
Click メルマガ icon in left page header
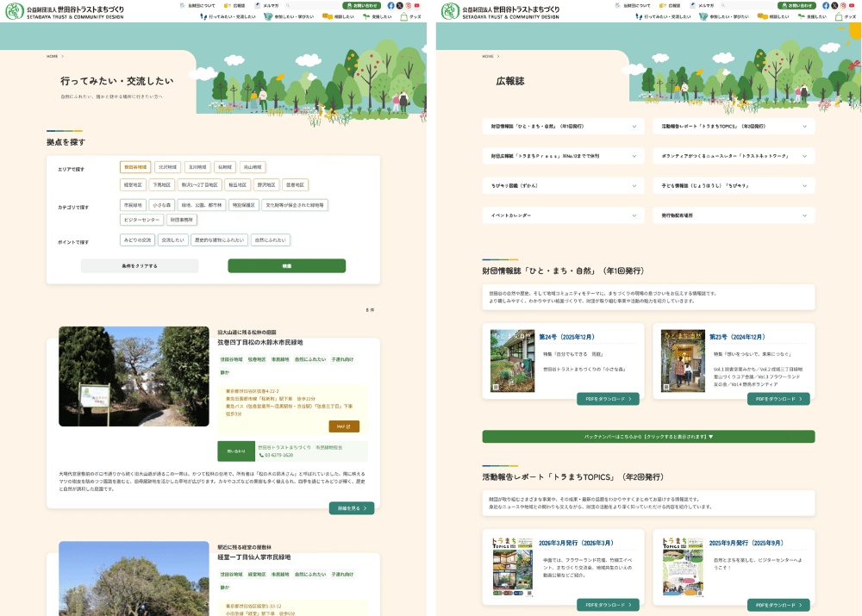(x=257, y=5)
